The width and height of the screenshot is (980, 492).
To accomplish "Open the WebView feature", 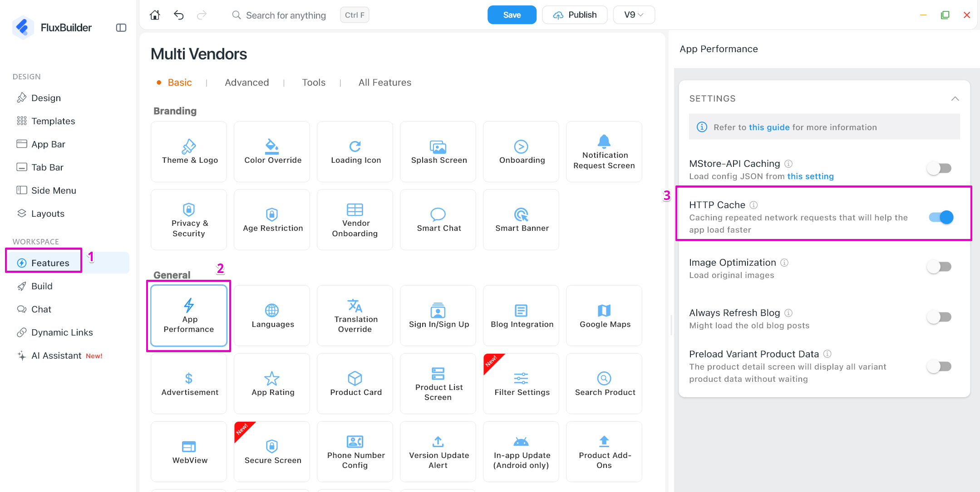I will click(189, 452).
